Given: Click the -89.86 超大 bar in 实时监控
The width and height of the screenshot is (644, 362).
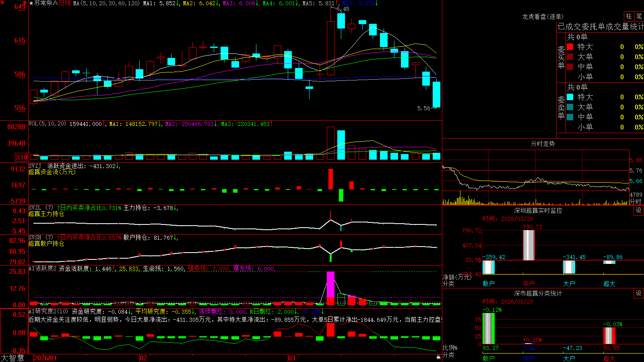Looking at the screenshot, I should 609,262.
